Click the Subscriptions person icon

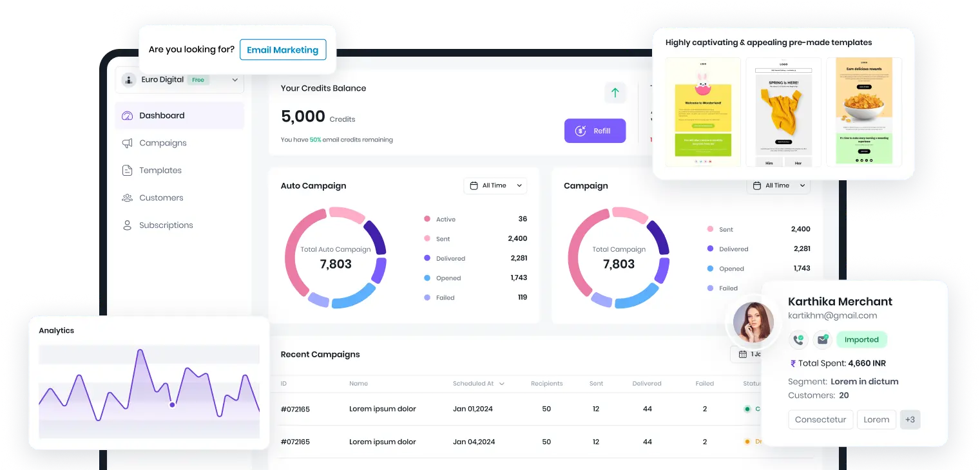(x=127, y=225)
